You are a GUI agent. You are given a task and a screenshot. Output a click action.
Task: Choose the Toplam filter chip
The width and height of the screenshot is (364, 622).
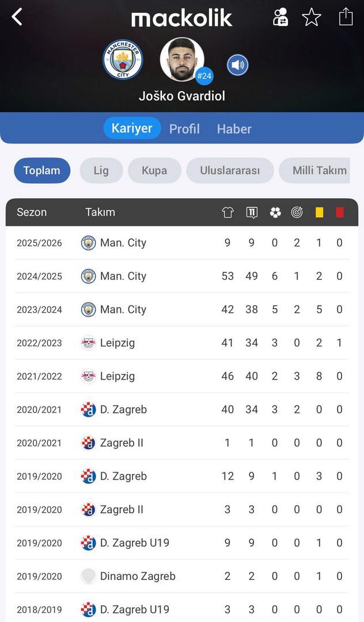click(42, 170)
